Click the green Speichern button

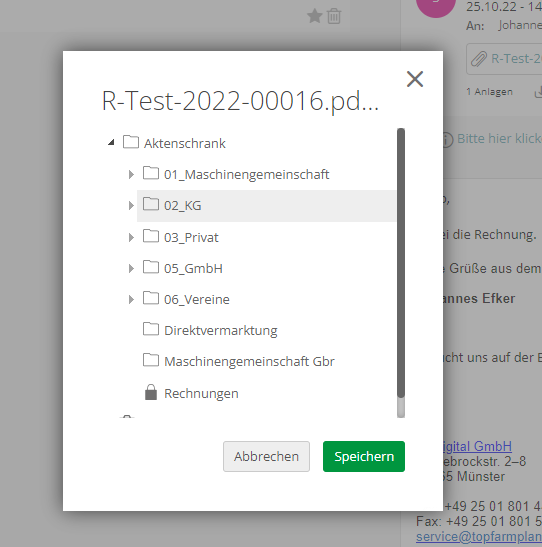tap(364, 456)
